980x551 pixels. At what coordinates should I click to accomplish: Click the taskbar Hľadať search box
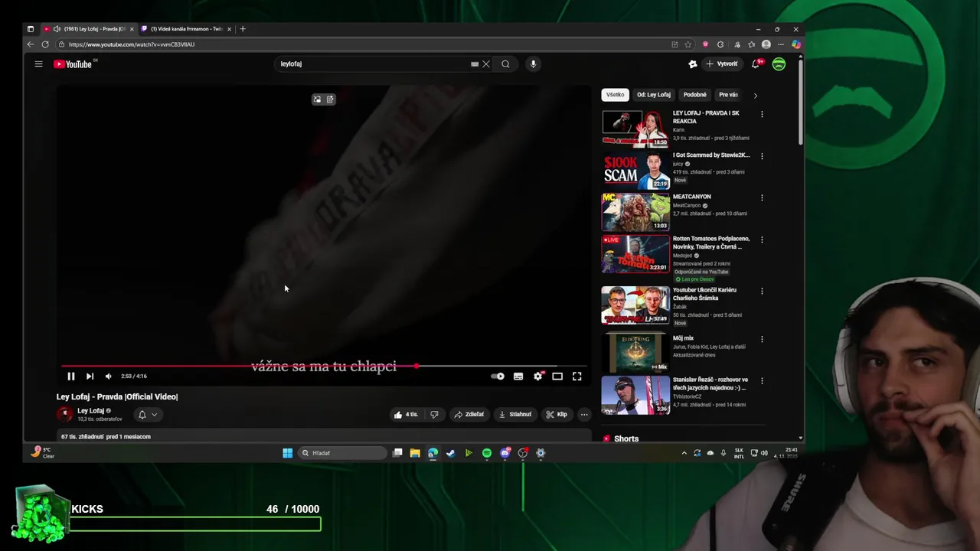(x=341, y=453)
